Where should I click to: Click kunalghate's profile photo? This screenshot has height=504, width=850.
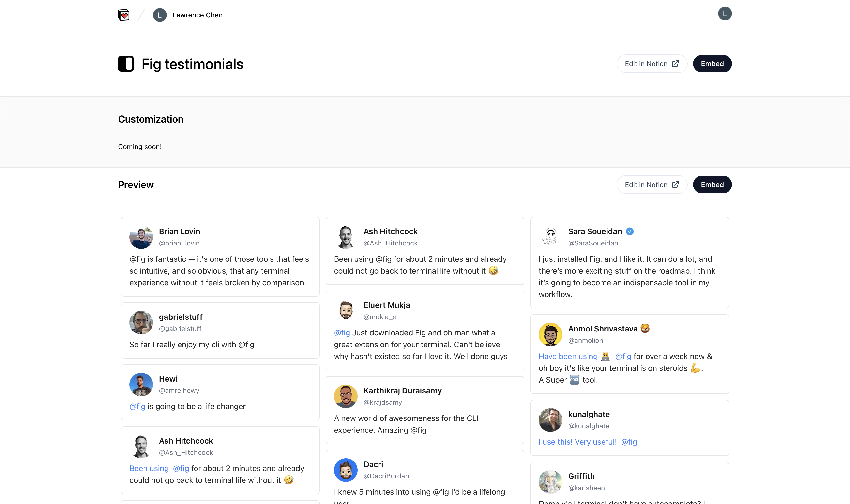click(x=550, y=420)
